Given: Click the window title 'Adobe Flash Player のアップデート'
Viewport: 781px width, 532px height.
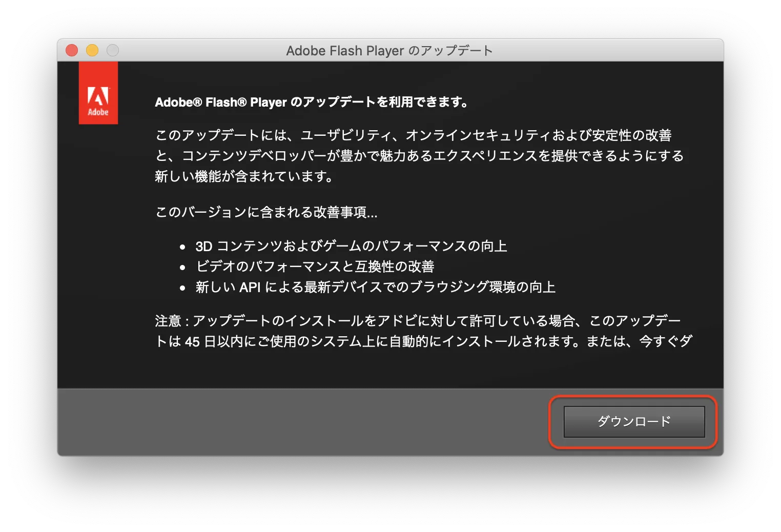Looking at the screenshot, I should (389, 51).
